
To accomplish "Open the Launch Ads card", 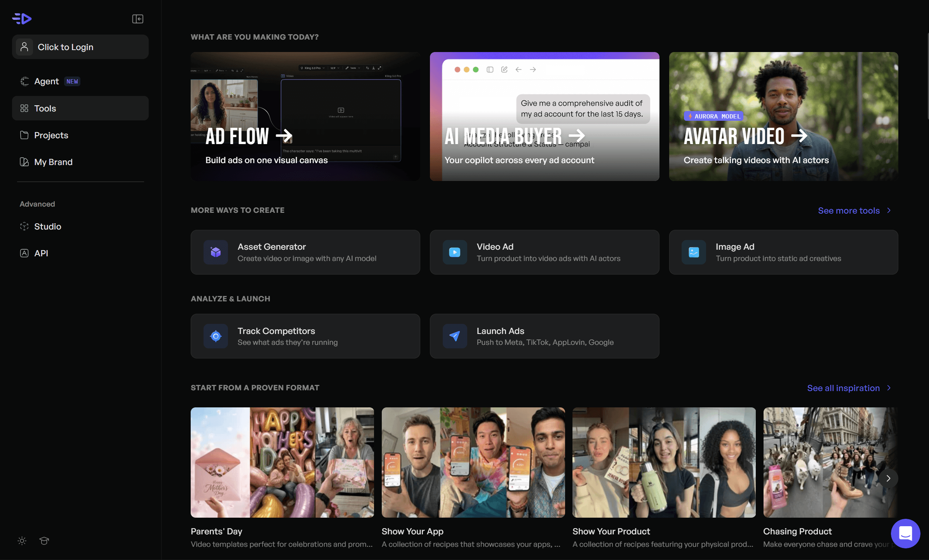I will point(545,336).
